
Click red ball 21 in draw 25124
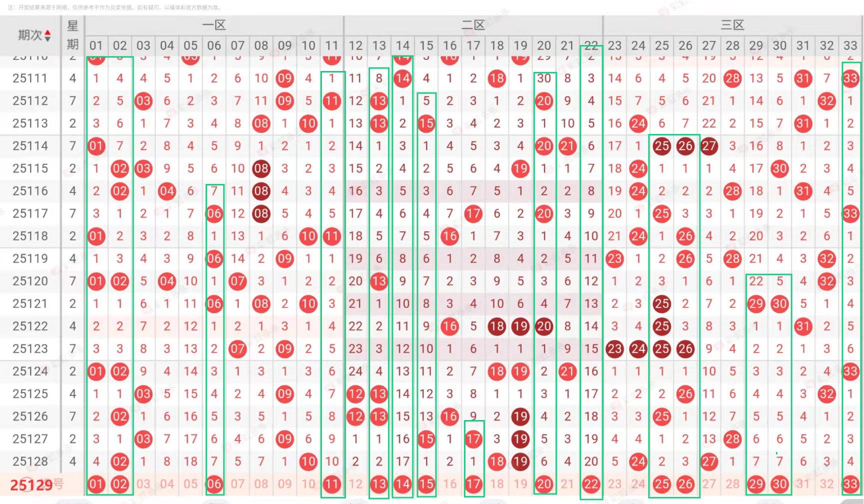pos(567,371)
